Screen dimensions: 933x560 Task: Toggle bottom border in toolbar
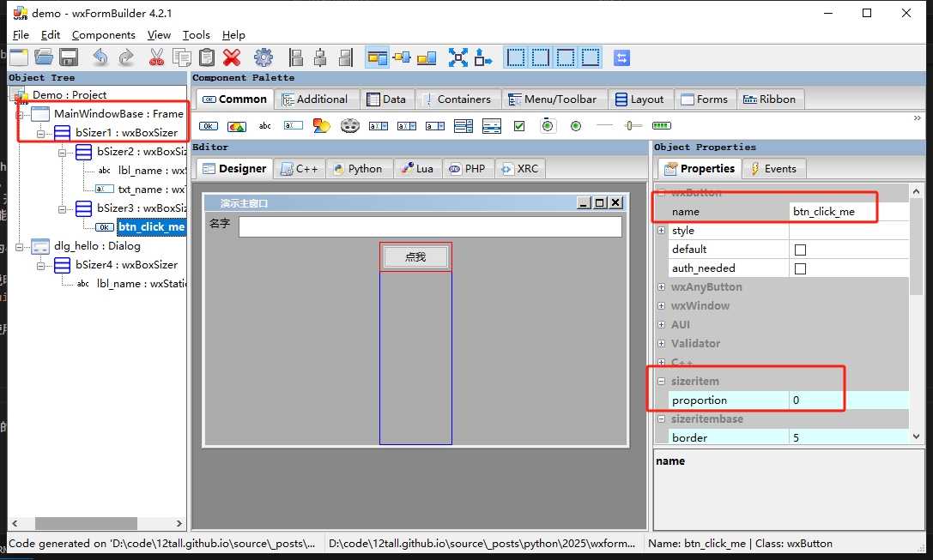coord(591,57)
